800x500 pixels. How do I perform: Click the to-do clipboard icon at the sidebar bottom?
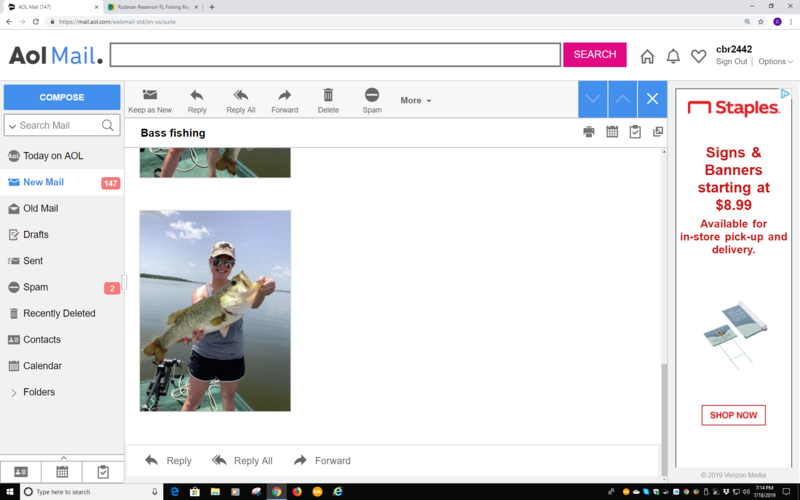click(x=103, y=472)
